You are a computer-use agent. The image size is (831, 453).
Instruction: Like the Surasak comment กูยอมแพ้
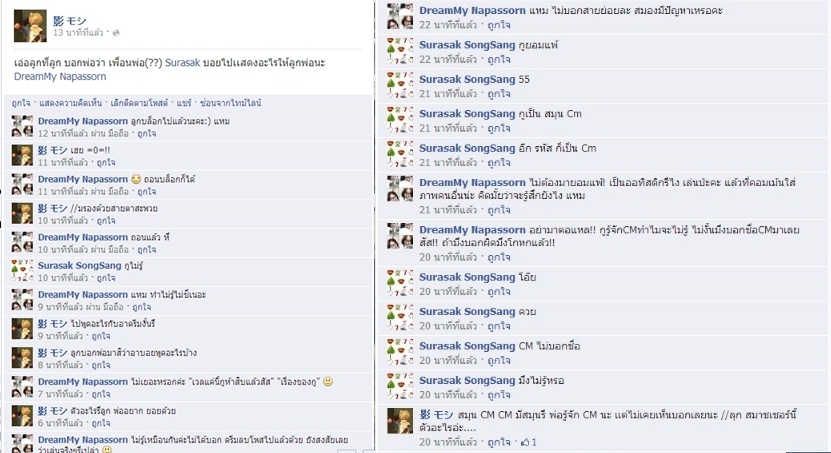[499, 59]
